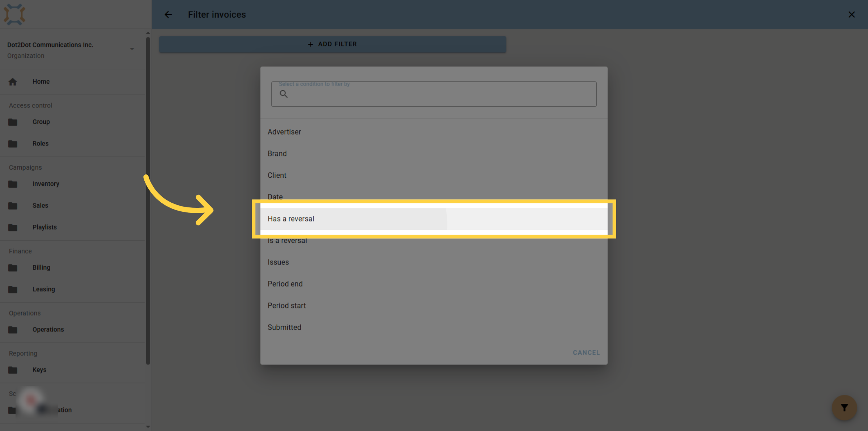Click the Operations folder icon
The height and width of the screenshot is (431, 868).
13,330
